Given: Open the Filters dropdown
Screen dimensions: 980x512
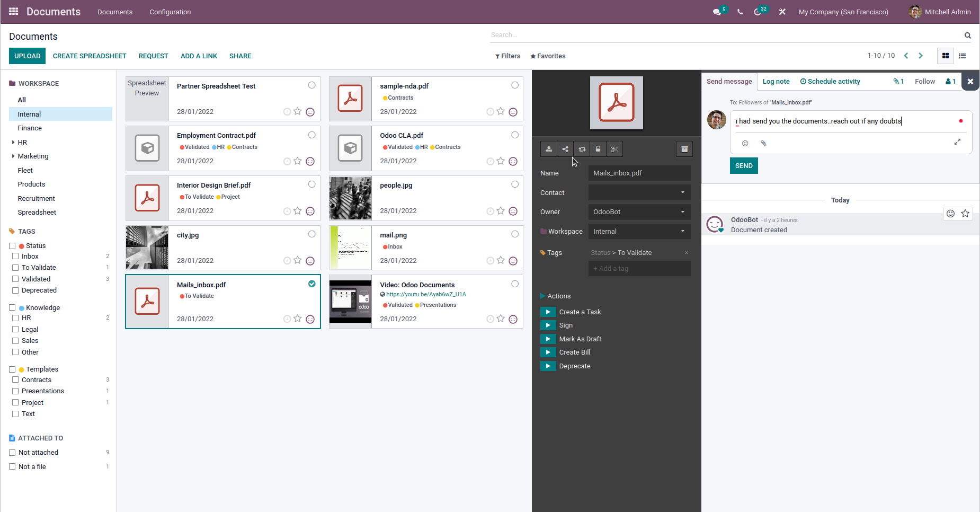Looking at the screenshot, I should (507, 56).
